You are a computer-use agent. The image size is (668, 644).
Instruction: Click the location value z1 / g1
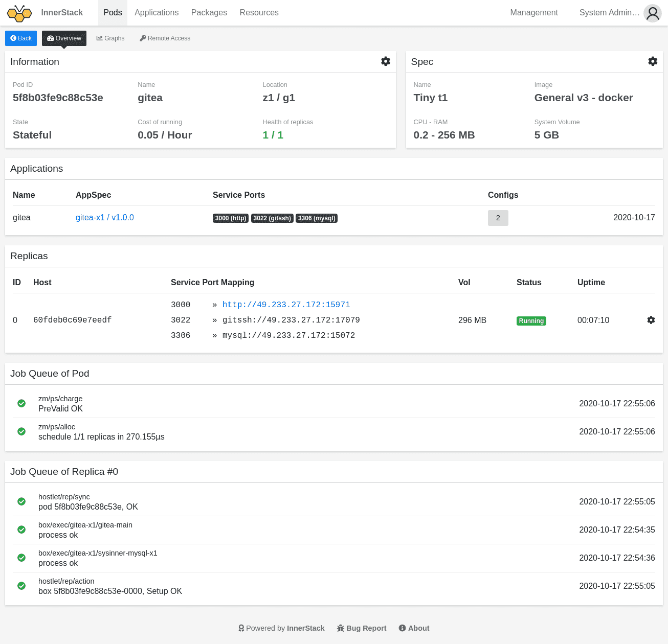pos(279,98)
